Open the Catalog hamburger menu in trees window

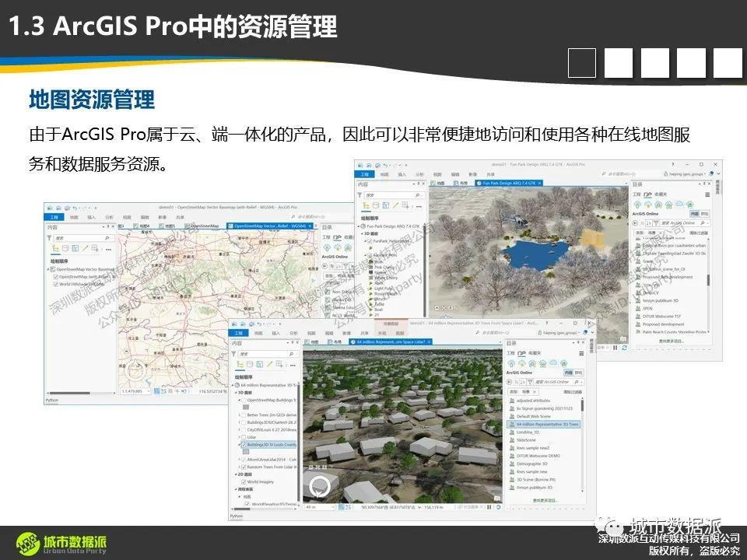(x=581, y=353)
